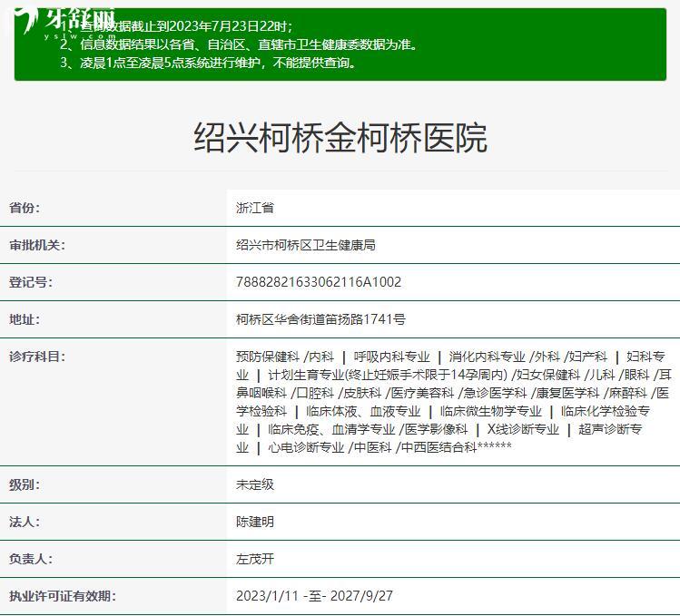680x616 pixels.
Task: Click the hospital title 绍兴柯桥金柯桥医院
Action: pyautogui.click(x=340, y=137)
